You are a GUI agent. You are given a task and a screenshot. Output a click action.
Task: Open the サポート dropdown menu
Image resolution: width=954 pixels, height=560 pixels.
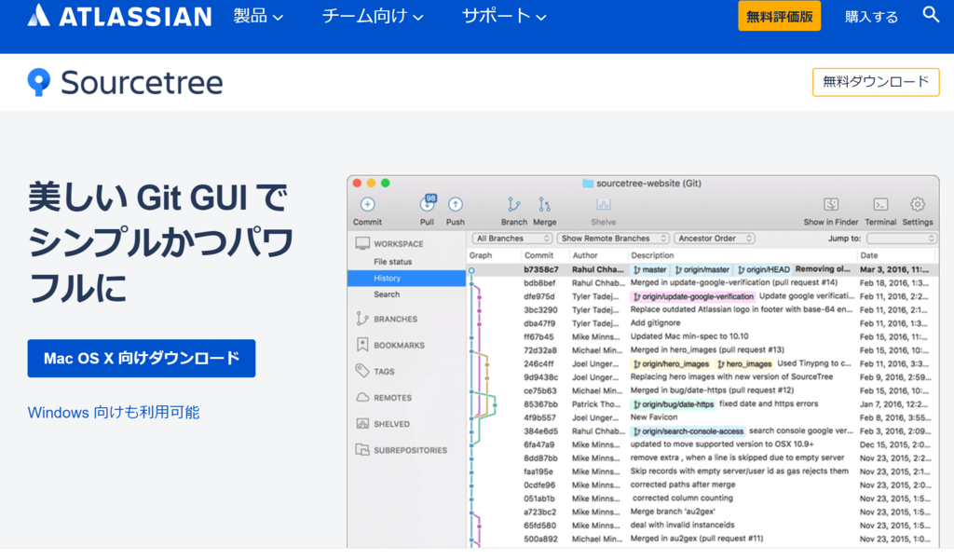point(504,16)
